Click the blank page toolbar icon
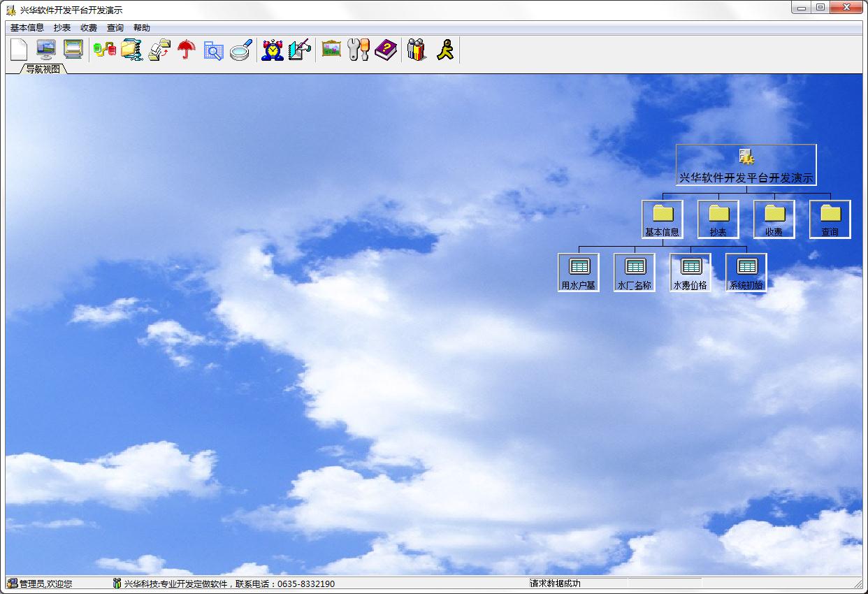The width and height of the screenshot is (868, 594). coord(19,50)
